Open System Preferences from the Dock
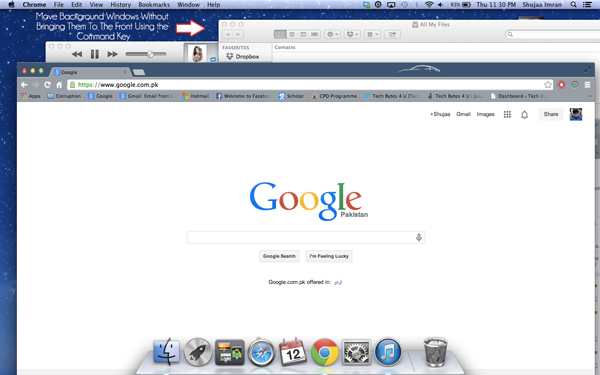The height and width of the screenshot is (375, 600). point(356,352)
